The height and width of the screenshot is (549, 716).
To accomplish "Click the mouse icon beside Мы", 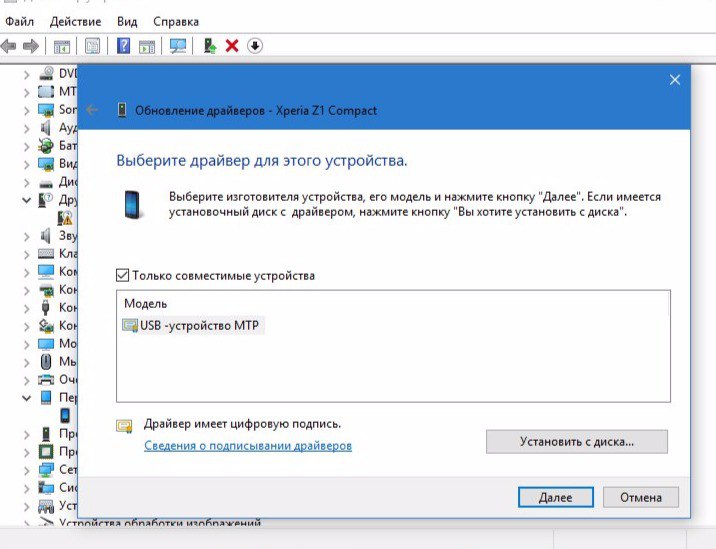I will pyautogui.click(x=46, y=362).
